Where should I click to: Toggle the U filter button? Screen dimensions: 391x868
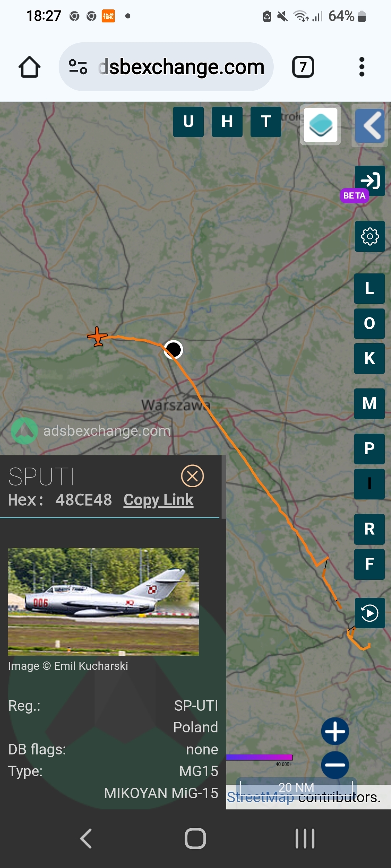click(188, 122)
